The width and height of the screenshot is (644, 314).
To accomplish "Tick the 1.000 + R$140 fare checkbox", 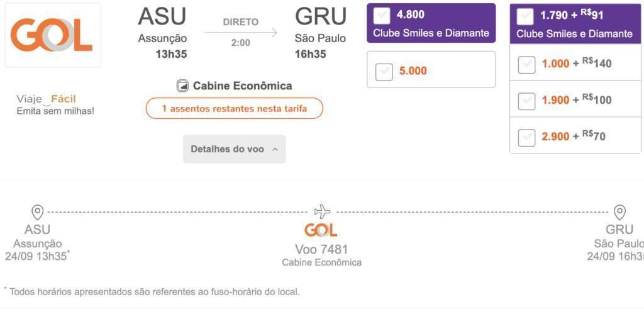I will [526, 65].
